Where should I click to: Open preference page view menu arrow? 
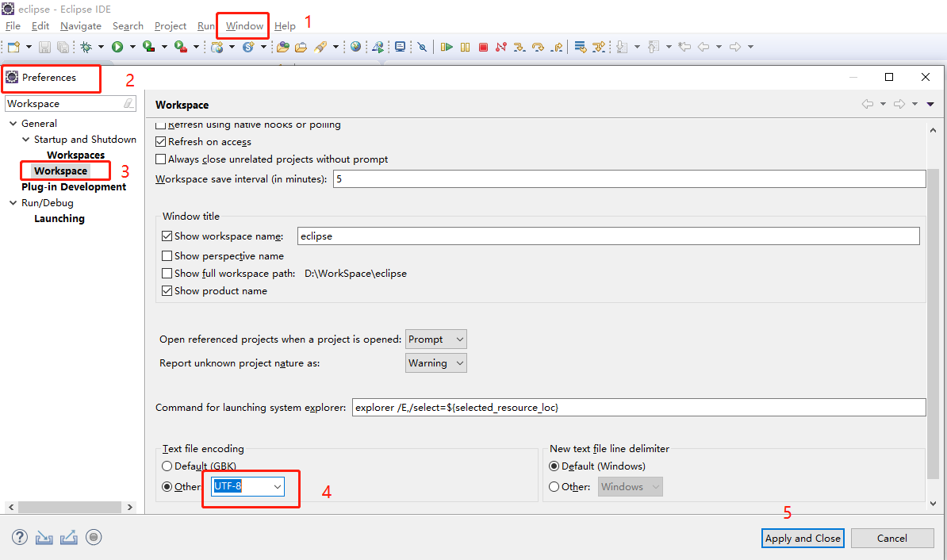coord(930,105)
